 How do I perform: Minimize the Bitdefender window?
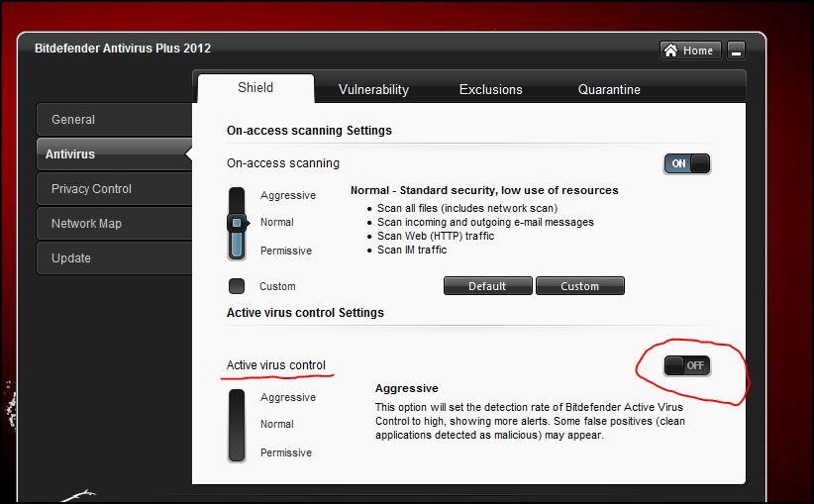pyautogui.click(x=736, y=50)
